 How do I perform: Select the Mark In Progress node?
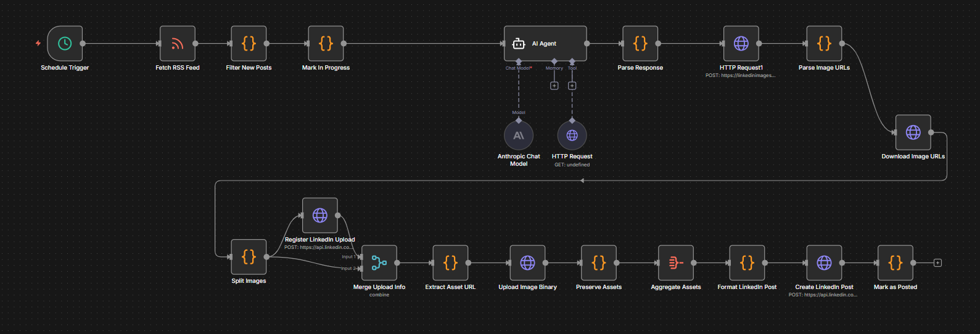pos(326,44)
